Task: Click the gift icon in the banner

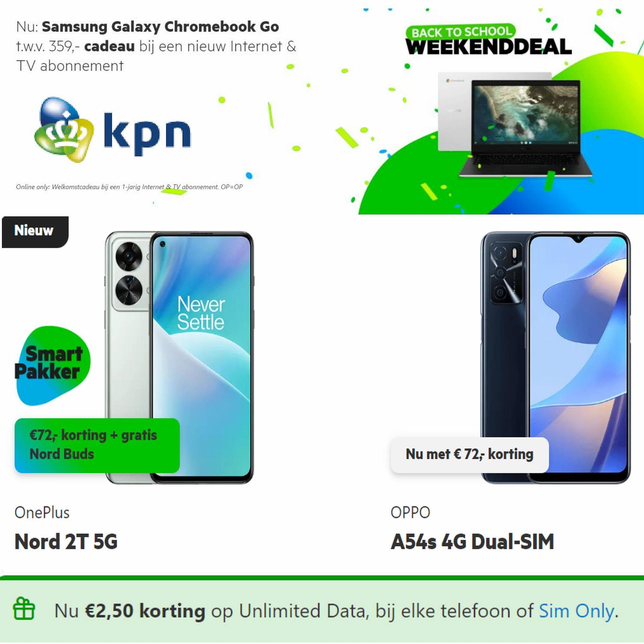Action: click(24, 608)
